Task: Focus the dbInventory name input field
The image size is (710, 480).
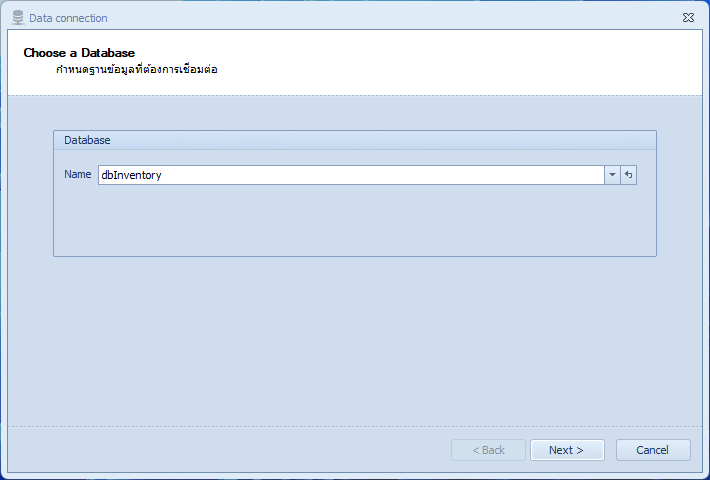Action: (x=351, y=175)
